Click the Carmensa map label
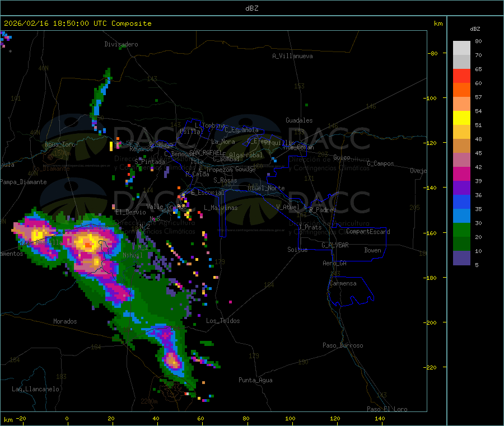Screen dimensions: 504x426 343,283
